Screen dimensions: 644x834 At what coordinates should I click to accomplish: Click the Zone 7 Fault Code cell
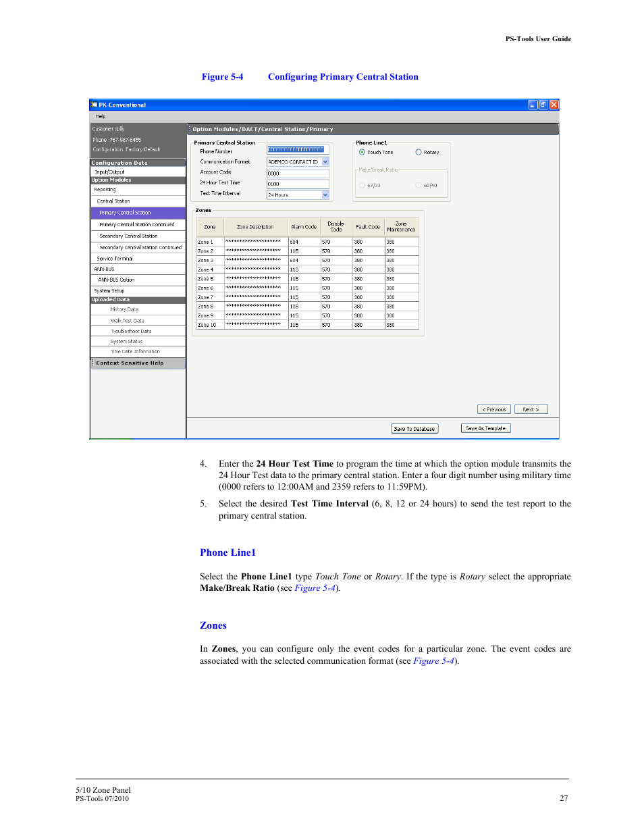(x=369, y=297)
